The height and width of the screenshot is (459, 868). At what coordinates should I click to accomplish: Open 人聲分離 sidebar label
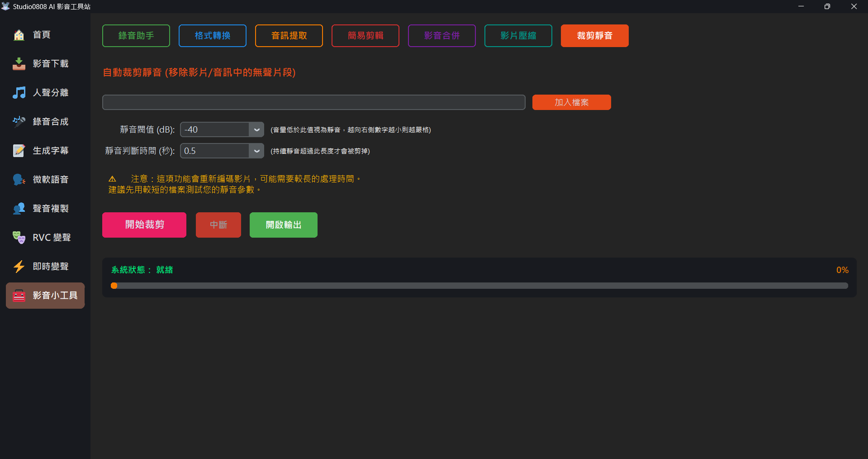[51, 93]
